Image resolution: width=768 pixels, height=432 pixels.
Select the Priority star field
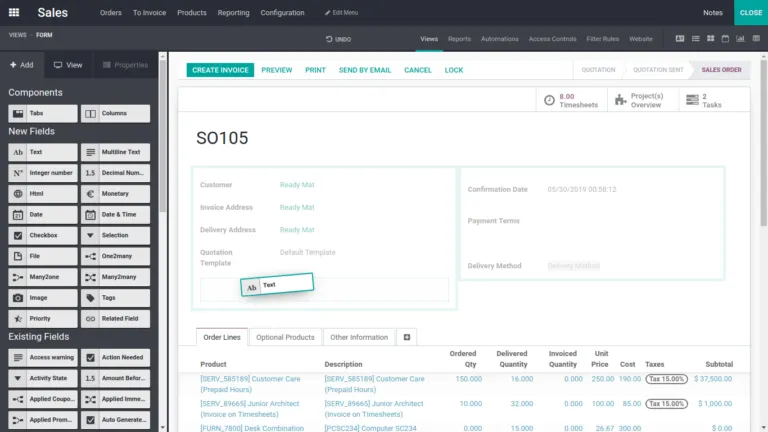coord(43,319)
